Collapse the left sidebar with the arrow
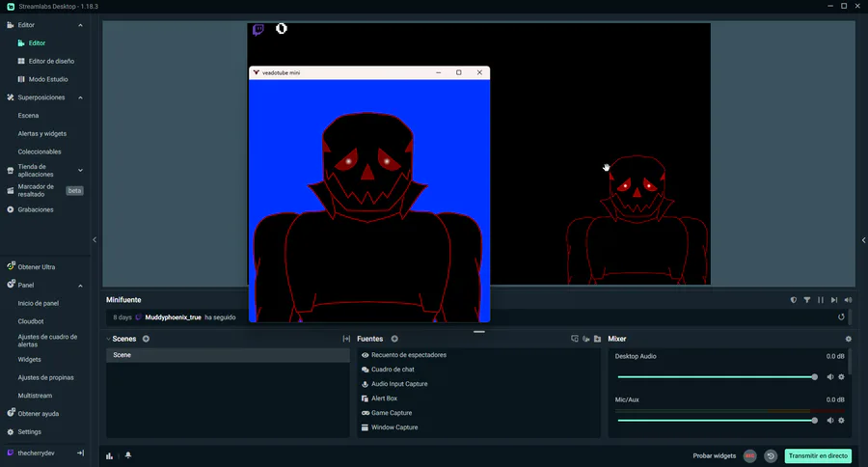The height and width of the screenshot is (467, 868). tap(95, 240)
